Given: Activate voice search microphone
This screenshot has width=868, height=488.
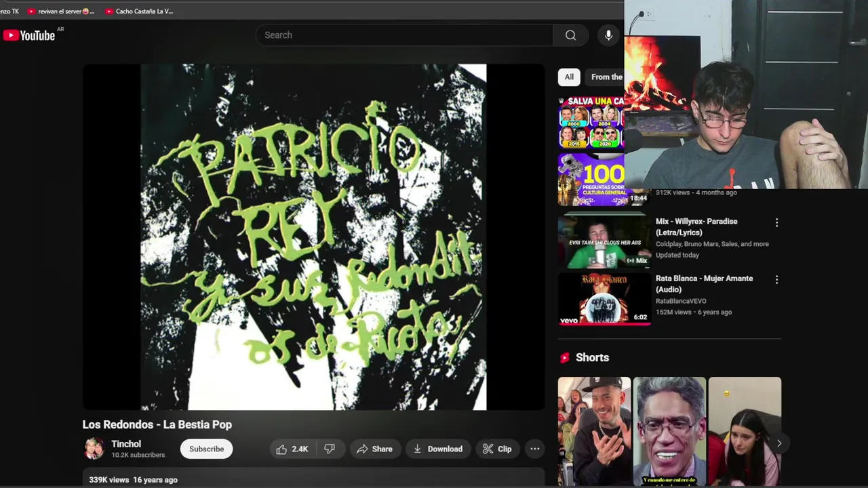Looking at the screenshot, I should click(x=608, y=35).
